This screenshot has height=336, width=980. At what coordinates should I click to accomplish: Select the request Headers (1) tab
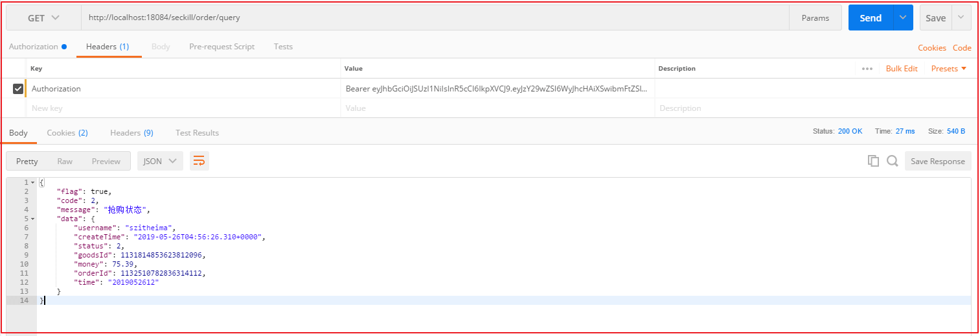[108, 47]
